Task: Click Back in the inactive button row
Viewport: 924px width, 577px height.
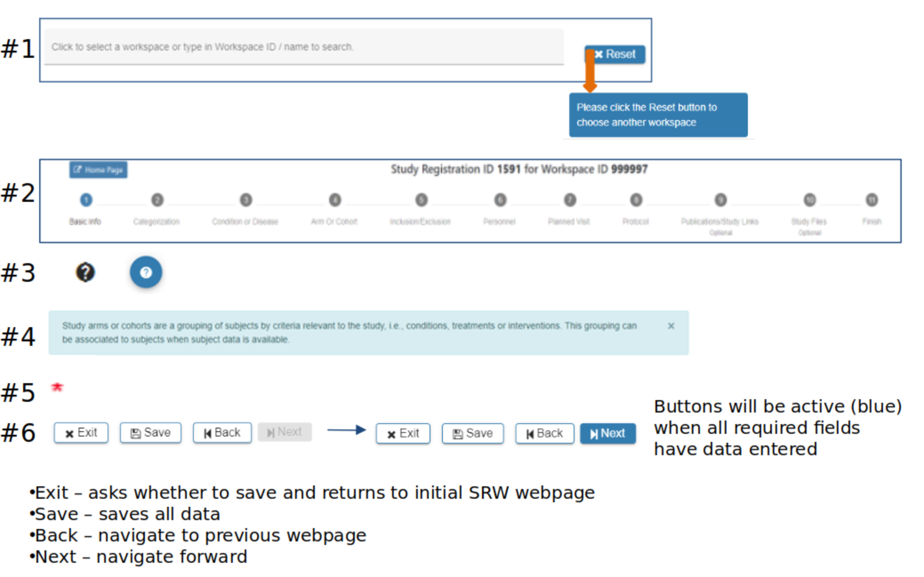Action: click(x=222, y=433)
